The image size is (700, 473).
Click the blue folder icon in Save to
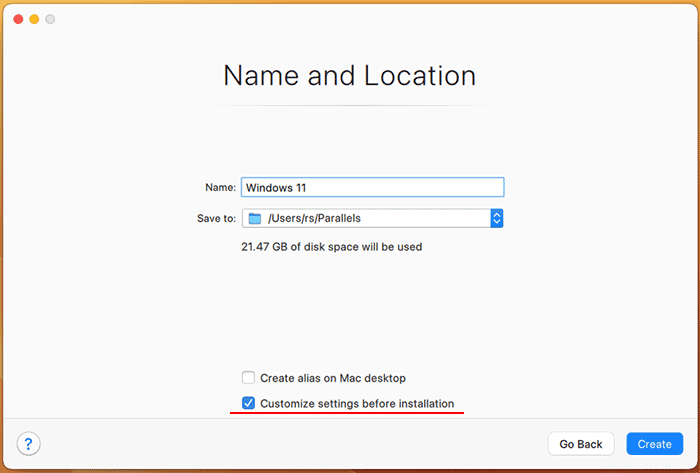[254, 219]
